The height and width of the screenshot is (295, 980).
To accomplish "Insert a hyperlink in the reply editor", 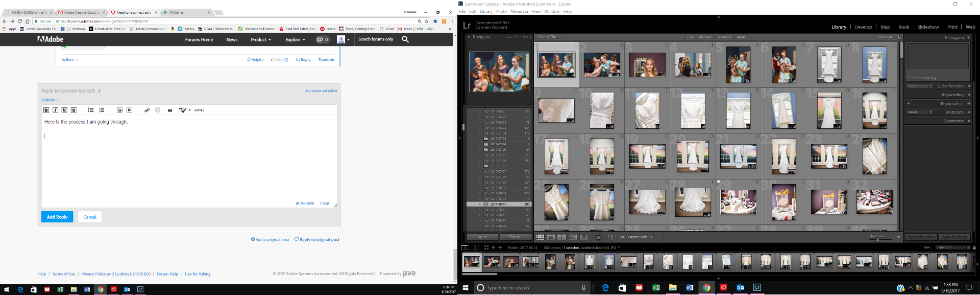I will (x=147, y=110).
